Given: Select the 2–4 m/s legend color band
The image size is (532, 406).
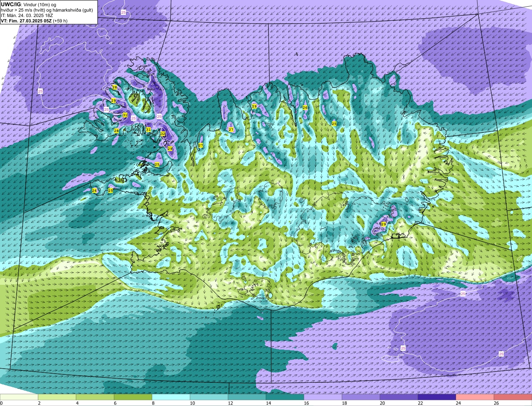Looking at the screenshot, I should point(57,397).
